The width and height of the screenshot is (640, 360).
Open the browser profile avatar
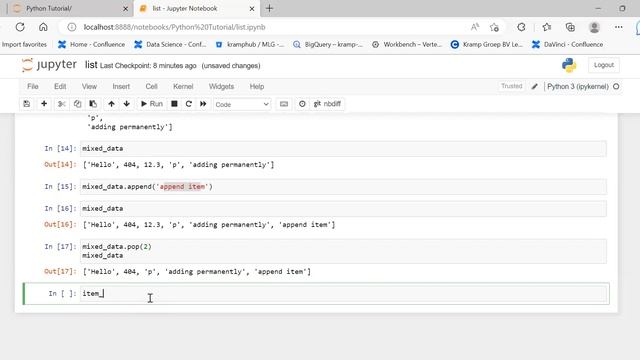tap(594, 27)
